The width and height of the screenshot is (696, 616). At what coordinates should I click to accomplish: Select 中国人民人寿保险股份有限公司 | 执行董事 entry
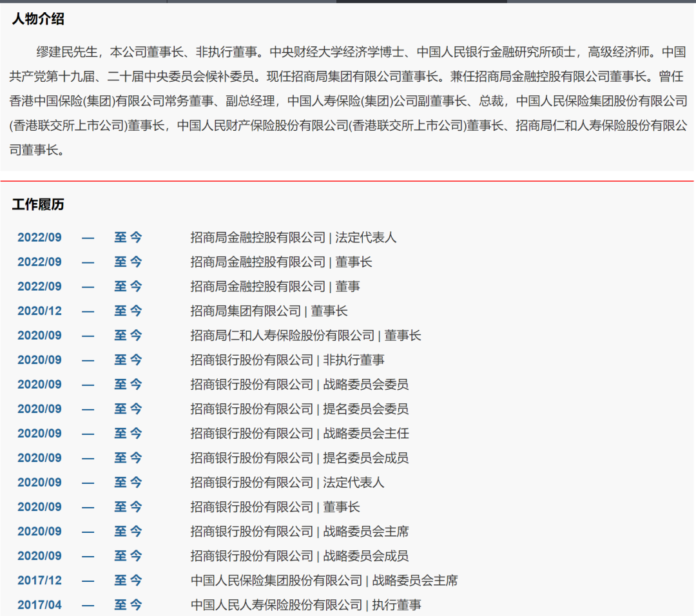pos(306,605)
